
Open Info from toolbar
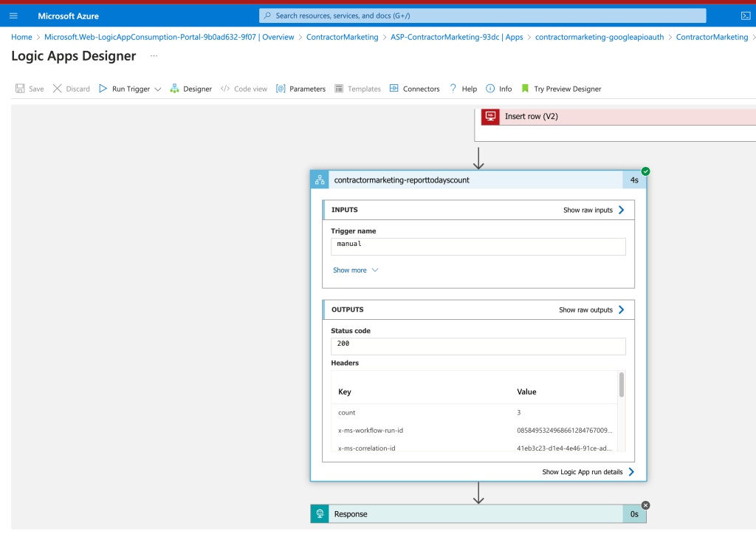(x=499, y=89)
